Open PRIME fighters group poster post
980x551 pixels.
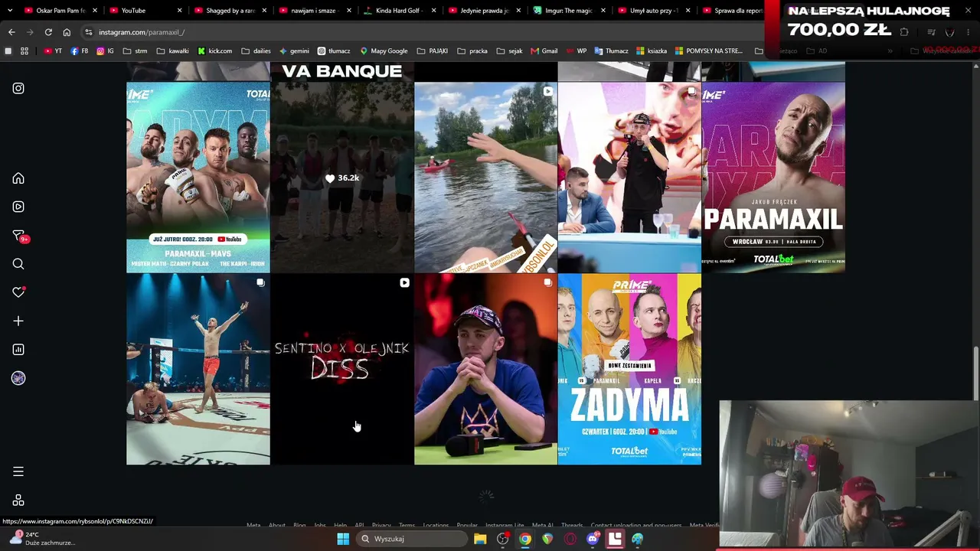[x=198, y=178]
